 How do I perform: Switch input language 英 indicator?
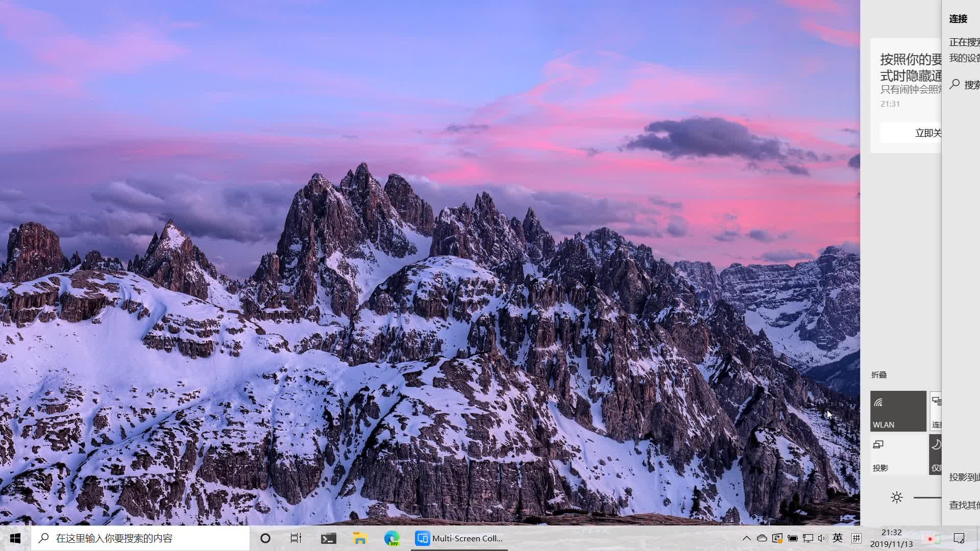pos(838,538)
